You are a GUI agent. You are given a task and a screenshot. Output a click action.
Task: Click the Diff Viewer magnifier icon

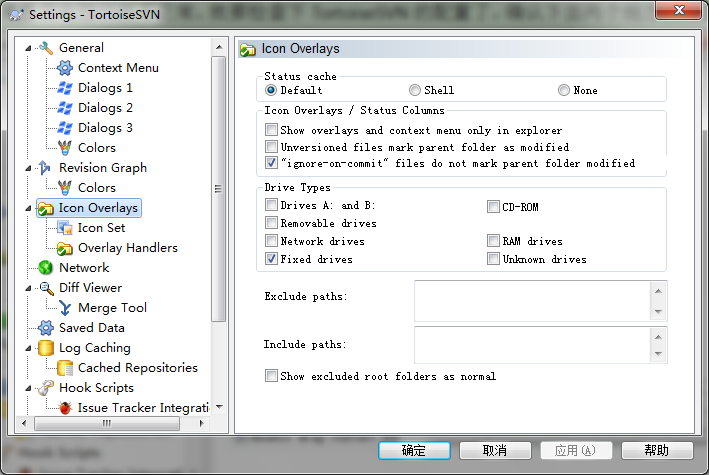coord(46,288)
